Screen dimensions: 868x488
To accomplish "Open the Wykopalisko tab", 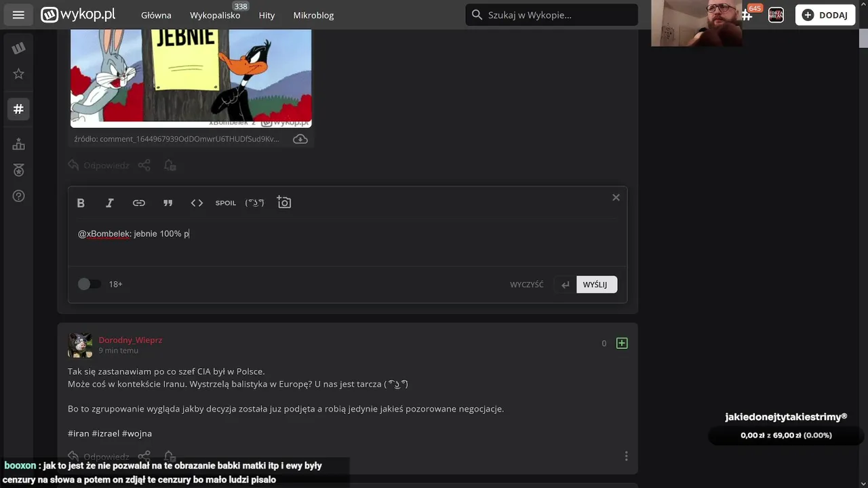I will click(x=215, y=15).
